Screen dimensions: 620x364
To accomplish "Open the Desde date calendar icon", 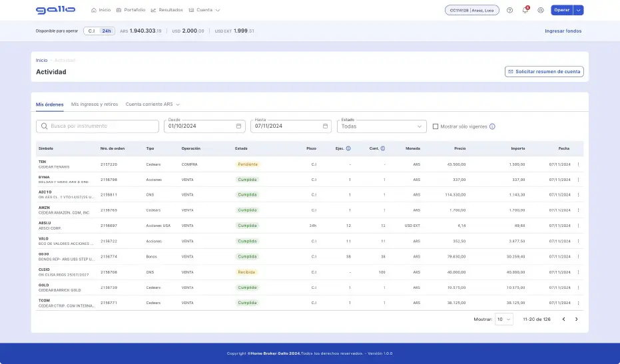I will click(x=238, y=126).
